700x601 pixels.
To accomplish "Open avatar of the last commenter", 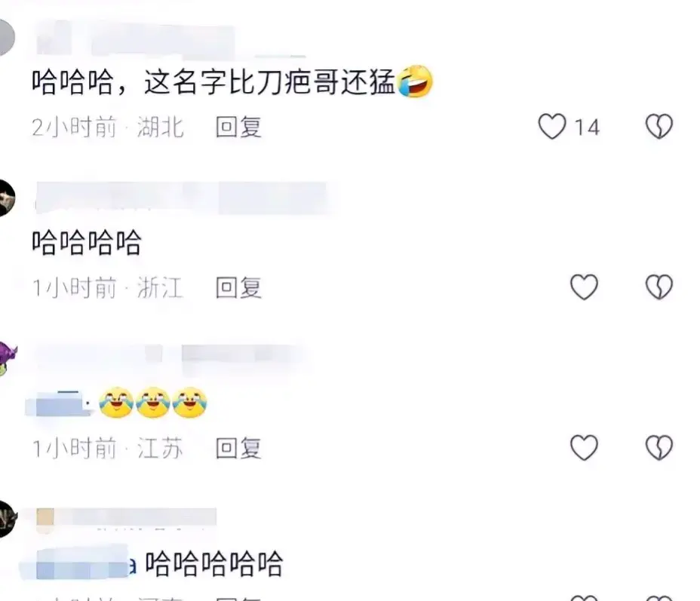I will [7, 519].
